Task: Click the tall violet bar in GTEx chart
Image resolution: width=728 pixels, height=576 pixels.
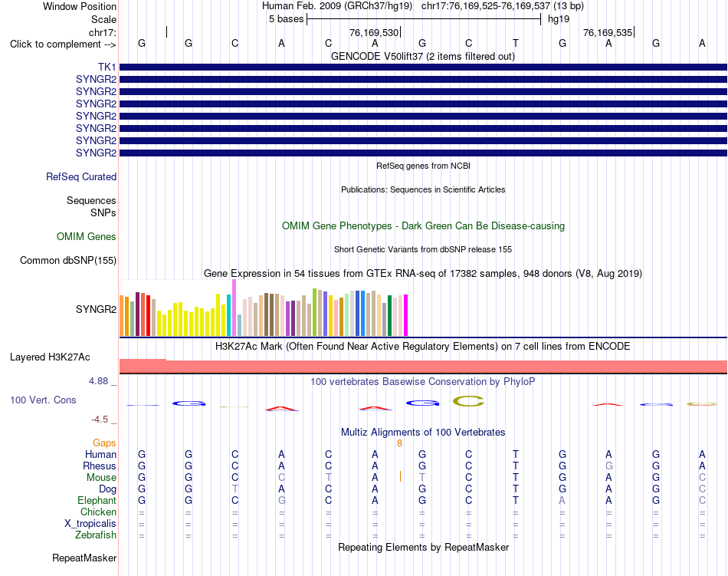Action: tap(234, 308)
